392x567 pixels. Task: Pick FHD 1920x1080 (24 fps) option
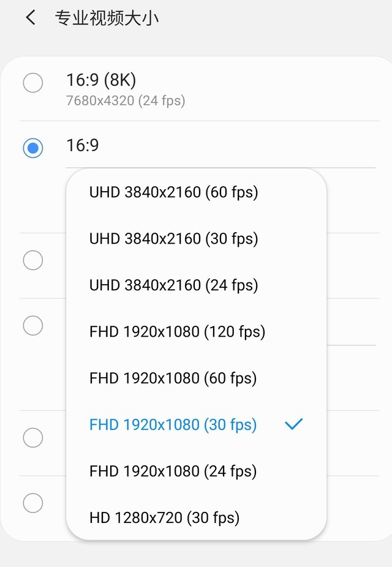(x=173, y=471)
